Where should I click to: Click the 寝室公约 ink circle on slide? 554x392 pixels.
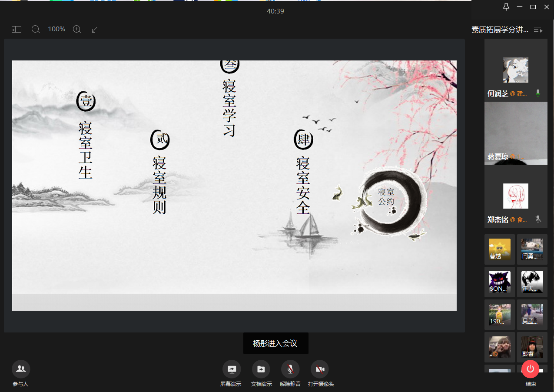point(386,197)
